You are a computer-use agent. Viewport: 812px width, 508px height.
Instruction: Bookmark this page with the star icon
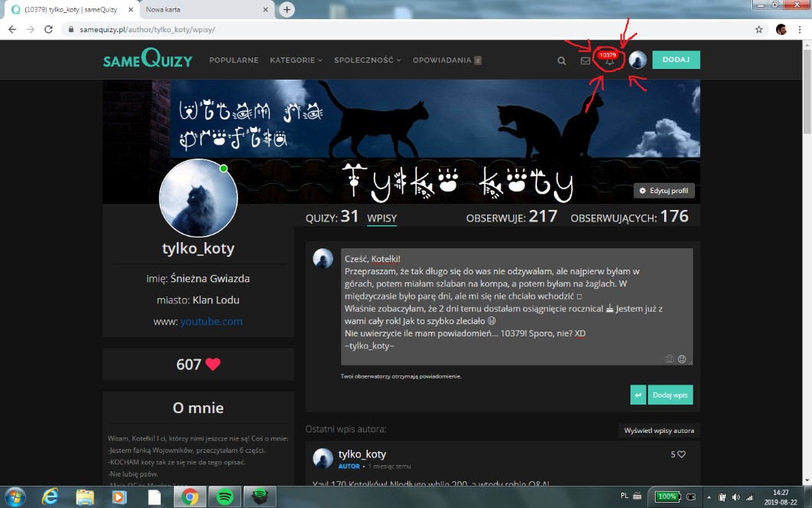point(759,29)
